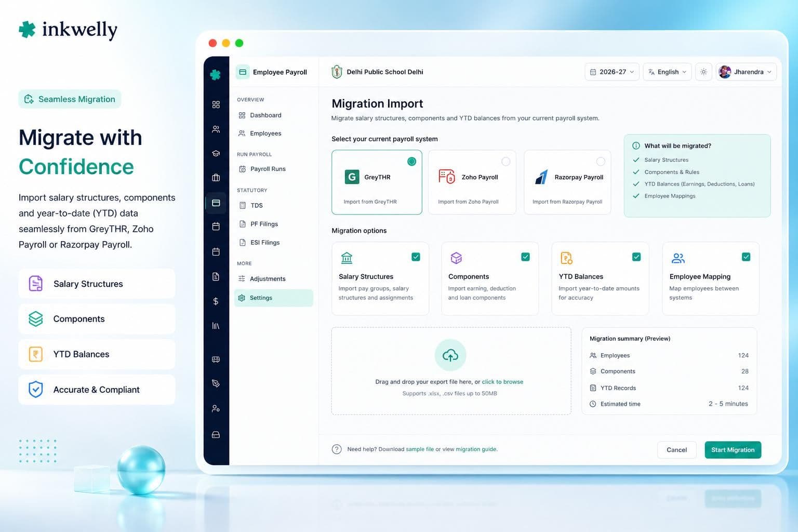Open the briefcase icon in the dark sidebar
Image resolution: width=798 pixels, height=532 pixels.
click(x=216, y=178)
